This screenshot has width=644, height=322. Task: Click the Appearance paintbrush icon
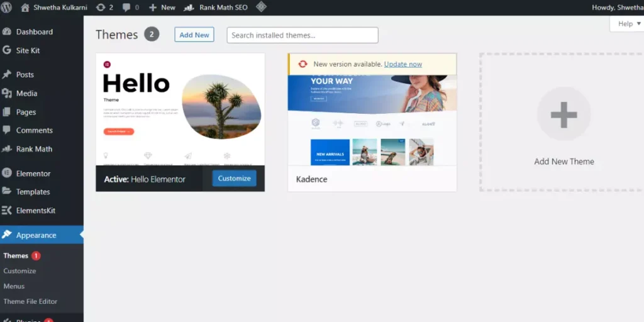(x=6, y=235)
